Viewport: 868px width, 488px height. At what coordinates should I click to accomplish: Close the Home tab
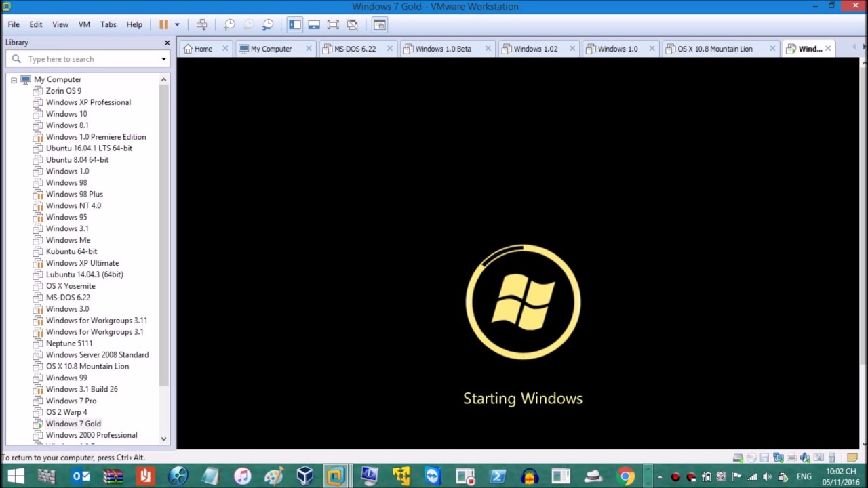tap(225, 49)
